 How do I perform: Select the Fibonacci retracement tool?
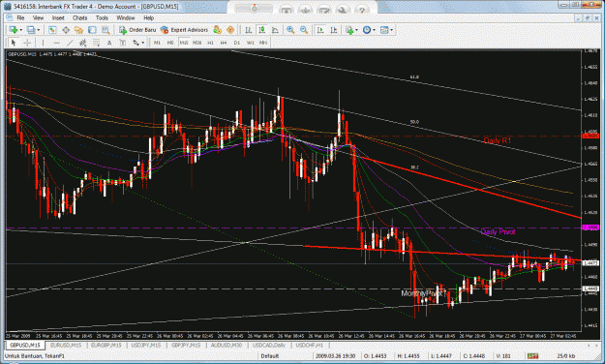pyautogui.click(x=96, y=43)
